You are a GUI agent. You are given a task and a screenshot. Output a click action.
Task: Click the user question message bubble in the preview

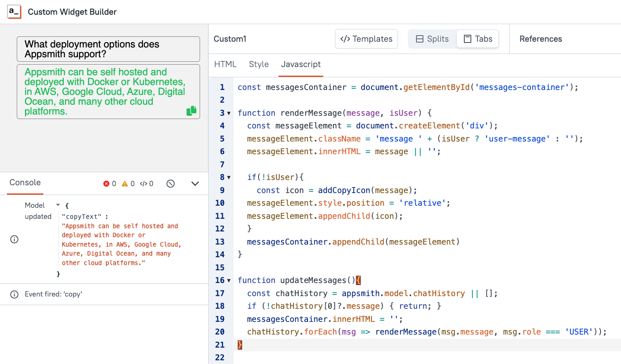coord(108,49)
